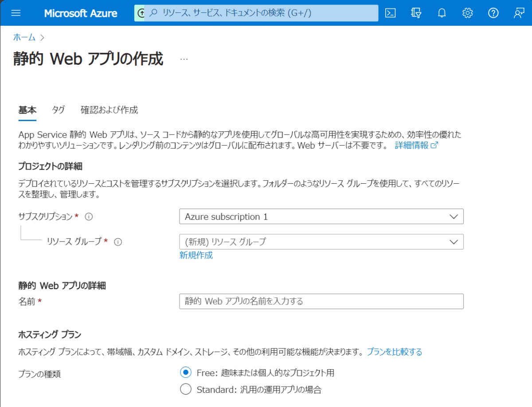Switch to the 確認および作成 tab

[x=109, y=110]
